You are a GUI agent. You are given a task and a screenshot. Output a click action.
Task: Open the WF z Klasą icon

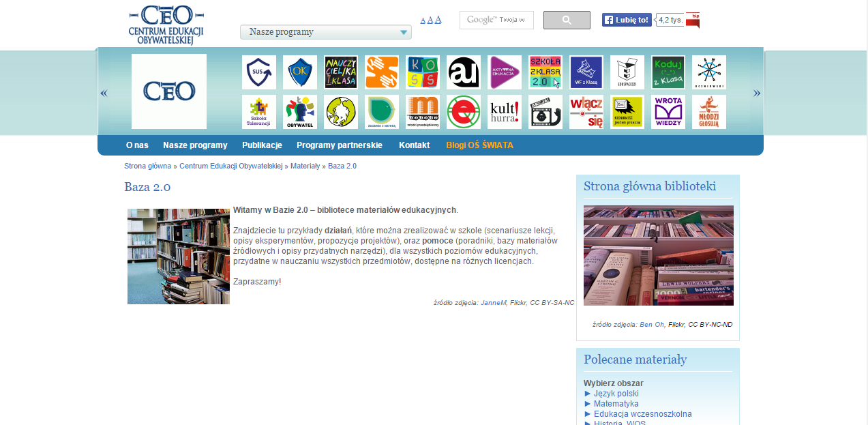tap(586, 72)
